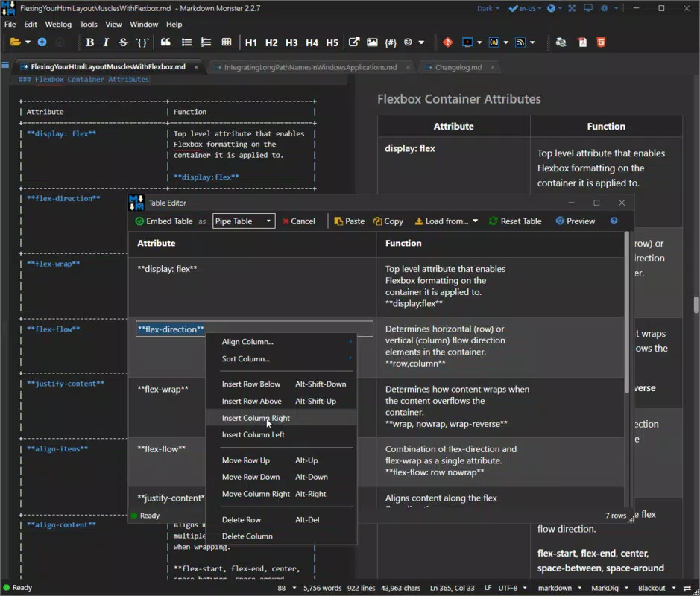The width and height of the screenshot is (700, 596).
Task: Open the Blackout editor theme dropdown
Action: click(656, 588)
